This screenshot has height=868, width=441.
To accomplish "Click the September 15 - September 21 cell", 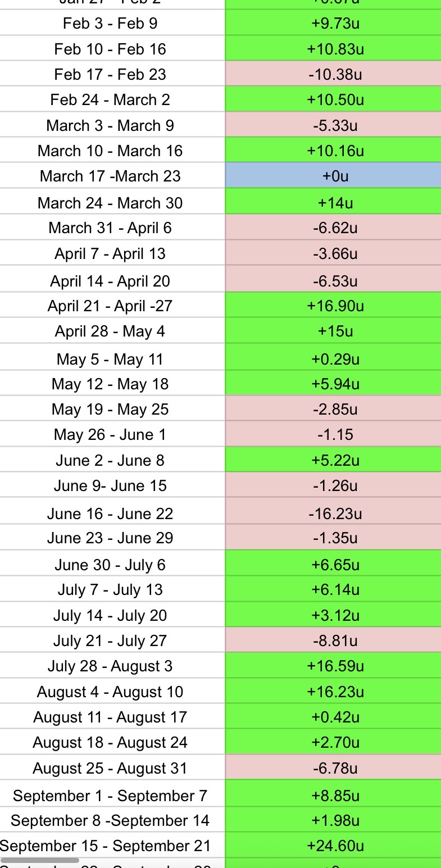I will click(107, 846).
